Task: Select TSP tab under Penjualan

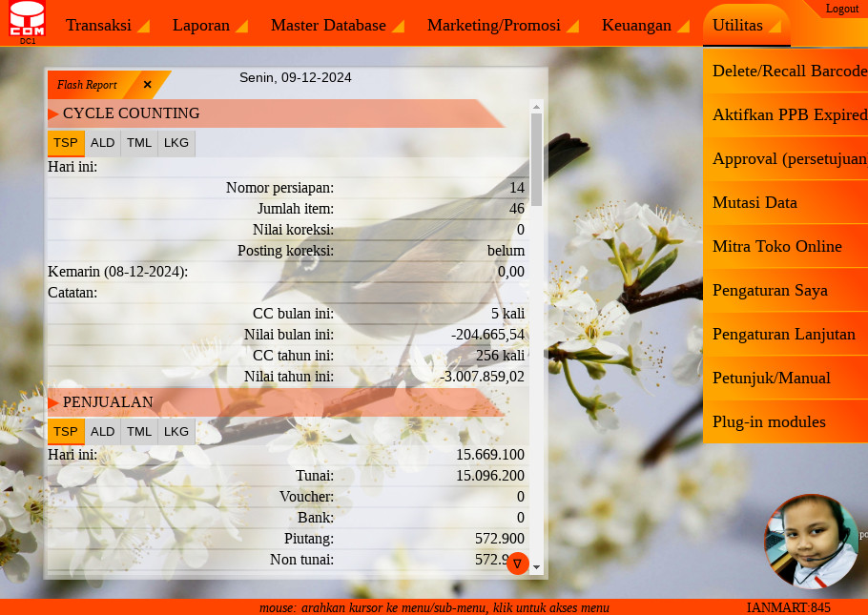Action: click(66, 431)
